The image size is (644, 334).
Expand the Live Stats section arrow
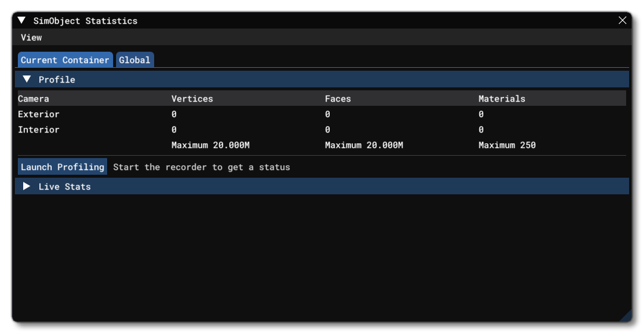point(27,187)
